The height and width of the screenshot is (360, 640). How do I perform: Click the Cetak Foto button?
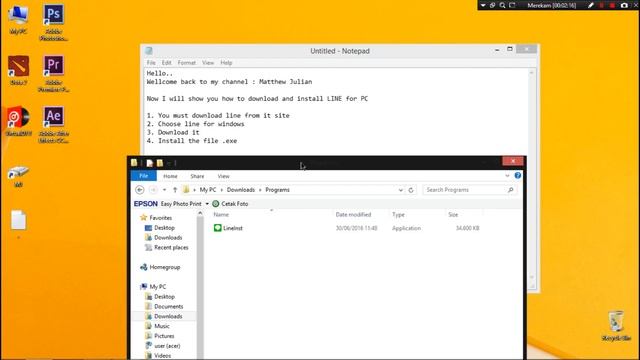(x=230, y=204)
